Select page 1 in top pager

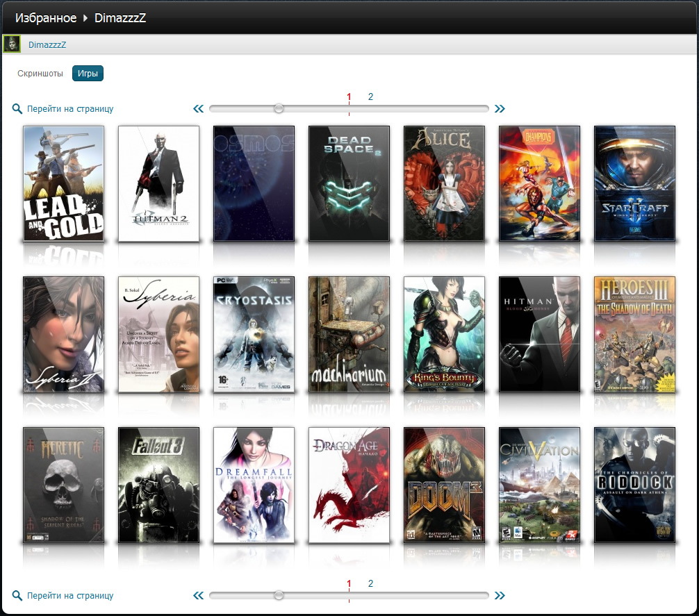[x=349, y=97]
